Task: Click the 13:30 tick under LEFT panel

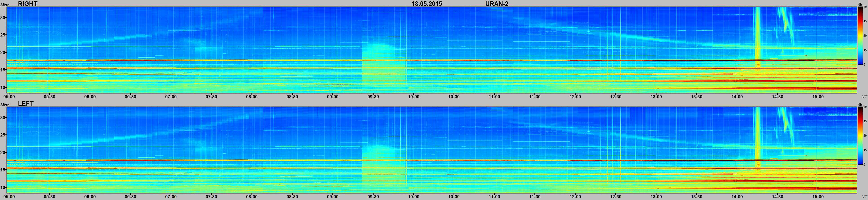Action: point(697,197)
